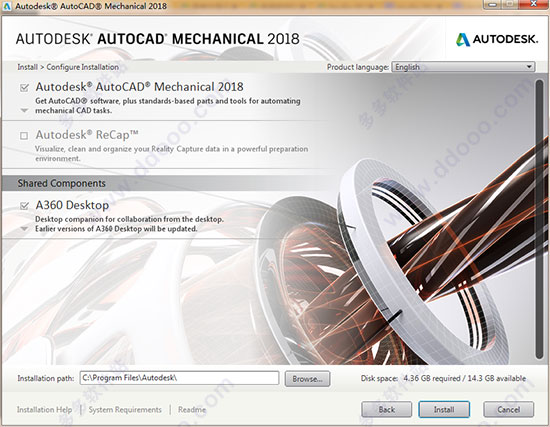Close the installer window
This screenshot has height=427, width=550.
(x=534, y=4)
